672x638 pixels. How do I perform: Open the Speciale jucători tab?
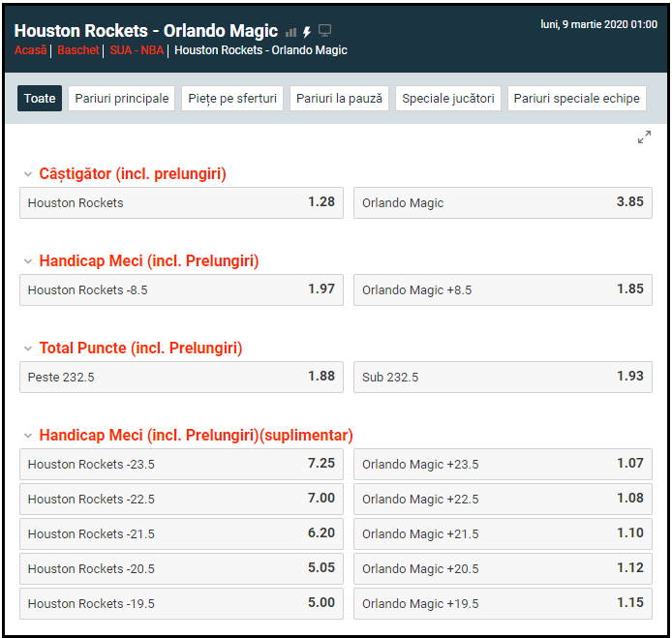(447, 98)
